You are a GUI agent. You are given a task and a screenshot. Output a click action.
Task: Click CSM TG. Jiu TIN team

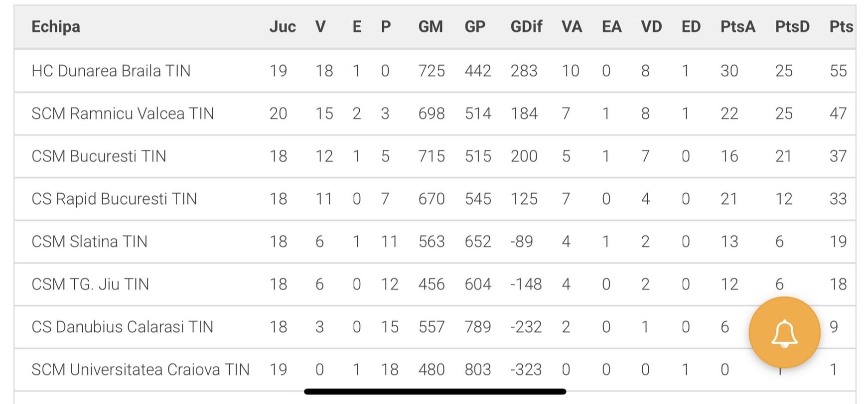(x=90, y=284)
